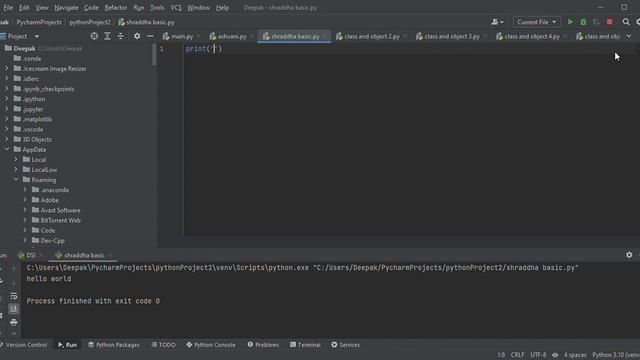Start debugging with the green bug icon
This screenshot has width=640, height=360.
pos(583,22)
